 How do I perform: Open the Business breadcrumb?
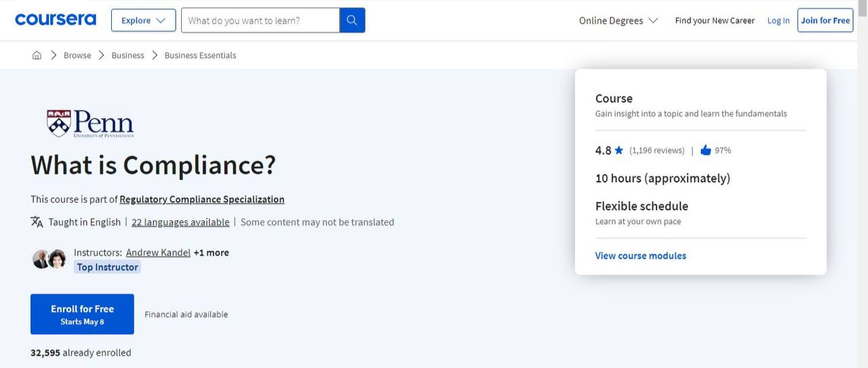point(127,55)
